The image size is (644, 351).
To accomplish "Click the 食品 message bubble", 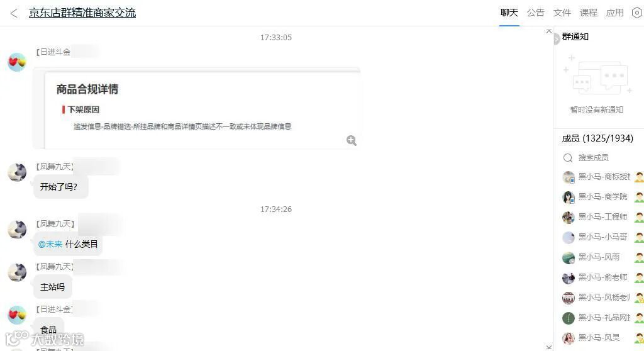I will [x=48, y=330].
